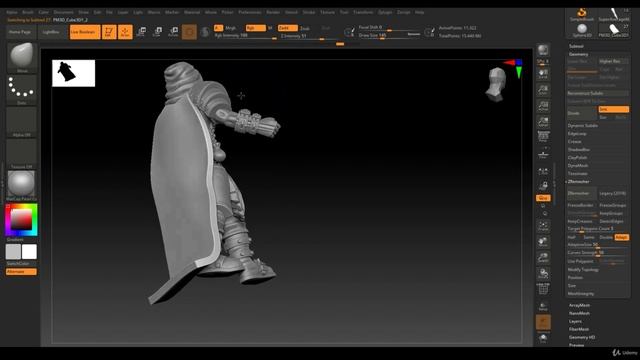640x360 pixels.
Task: Toggle the Floor grid icon
Action: click(x=543, y=154)
